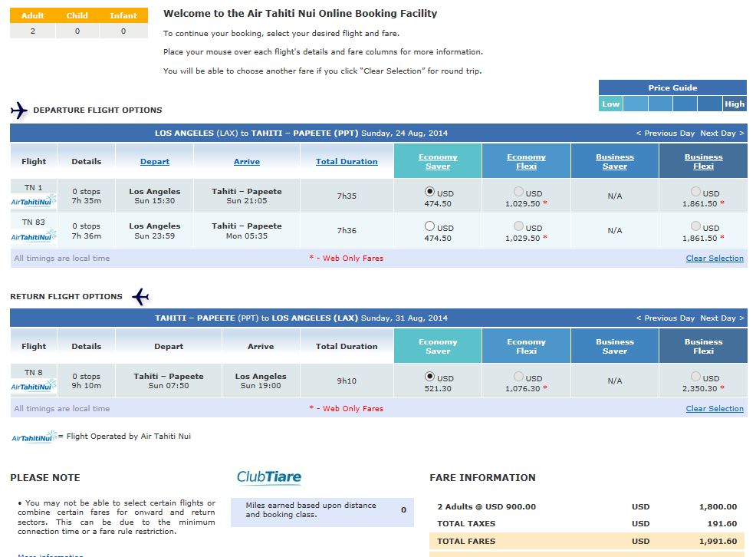Image resolution: width=756 pixels, height=557 pixels.
Task: Choose Economy Flexi fare for flight TN 83
Action: pyautogui.click(x=518, y=226)
